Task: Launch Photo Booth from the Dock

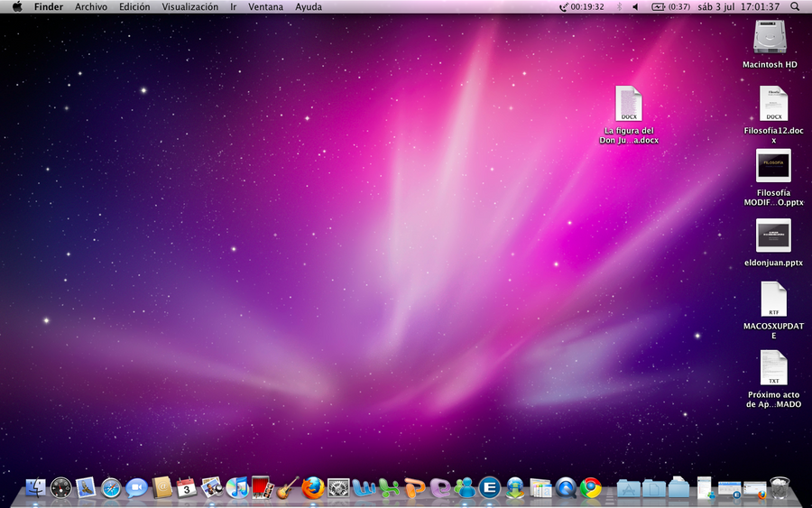Action: pos(262,488)
